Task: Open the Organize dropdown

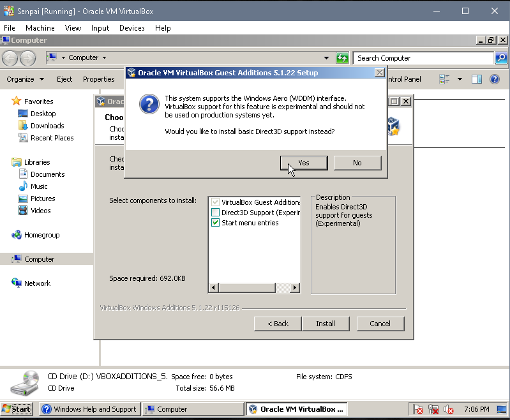Action: click(x=26, y=79)
